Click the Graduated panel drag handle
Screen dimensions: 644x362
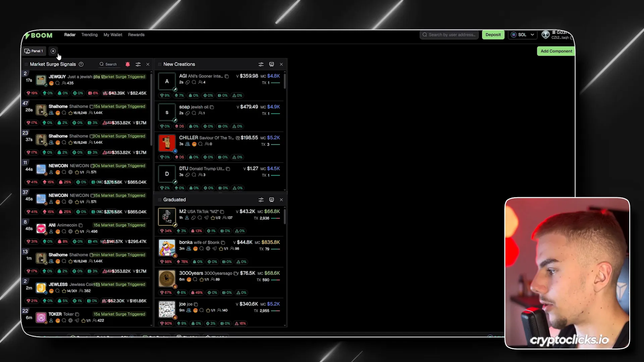coord(160,200)
